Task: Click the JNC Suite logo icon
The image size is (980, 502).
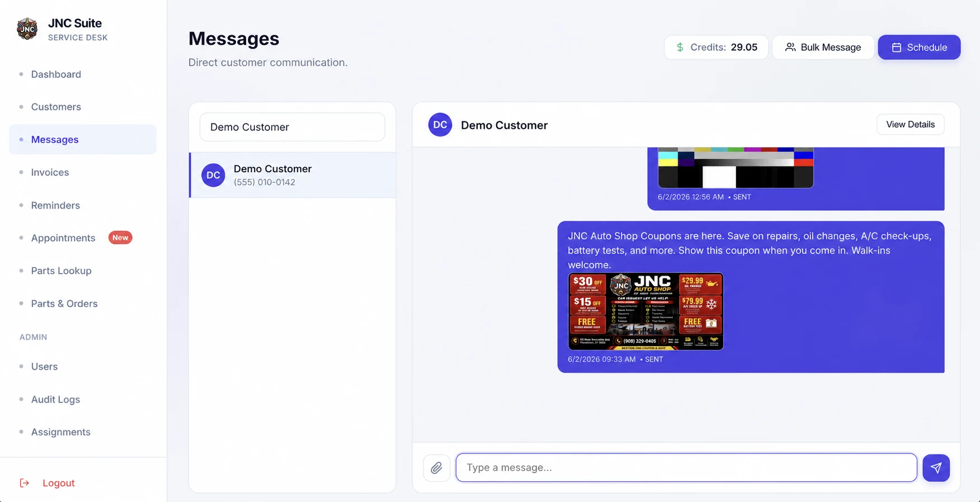Action: tap(27, 29)
